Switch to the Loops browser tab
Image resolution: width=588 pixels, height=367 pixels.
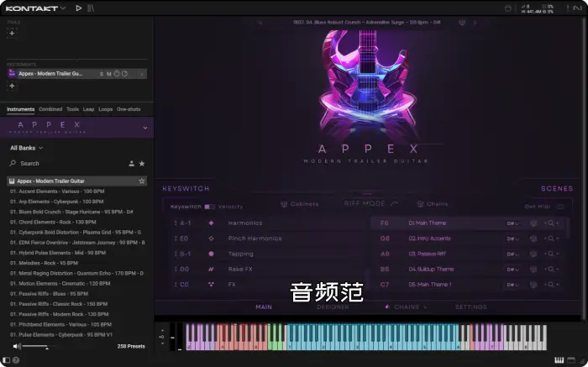pos(105,109)
